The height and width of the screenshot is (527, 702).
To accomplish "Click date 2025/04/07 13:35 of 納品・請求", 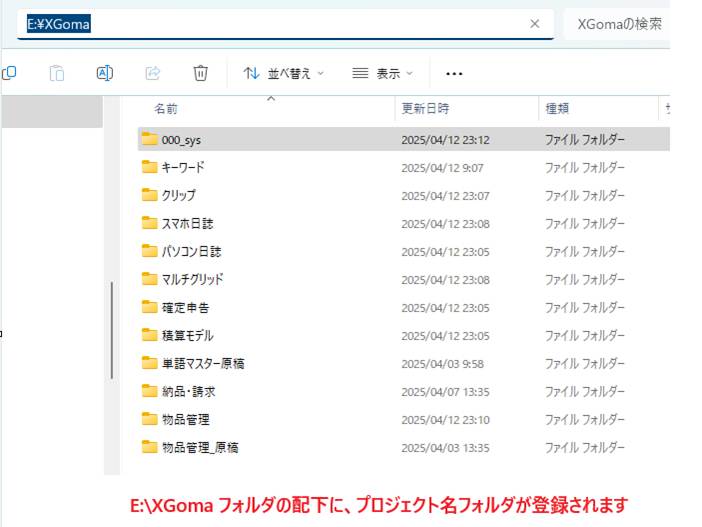I will click(x=445, y=392).
